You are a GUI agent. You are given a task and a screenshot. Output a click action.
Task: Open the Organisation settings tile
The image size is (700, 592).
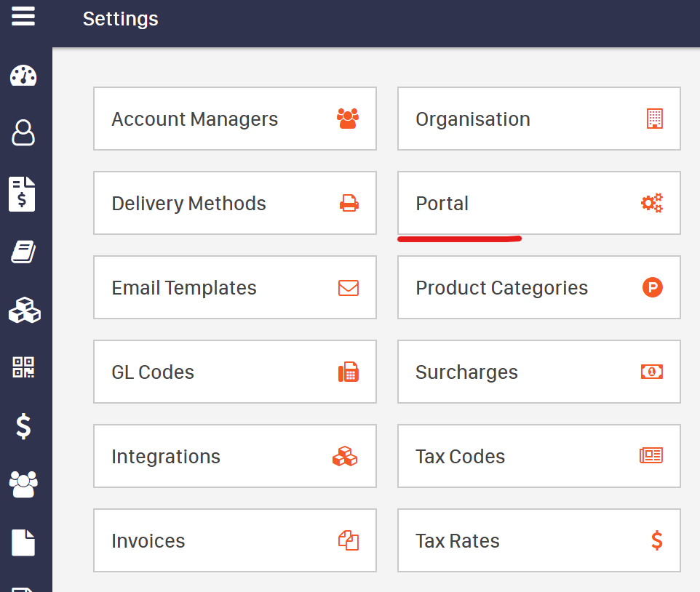(538, 119)
